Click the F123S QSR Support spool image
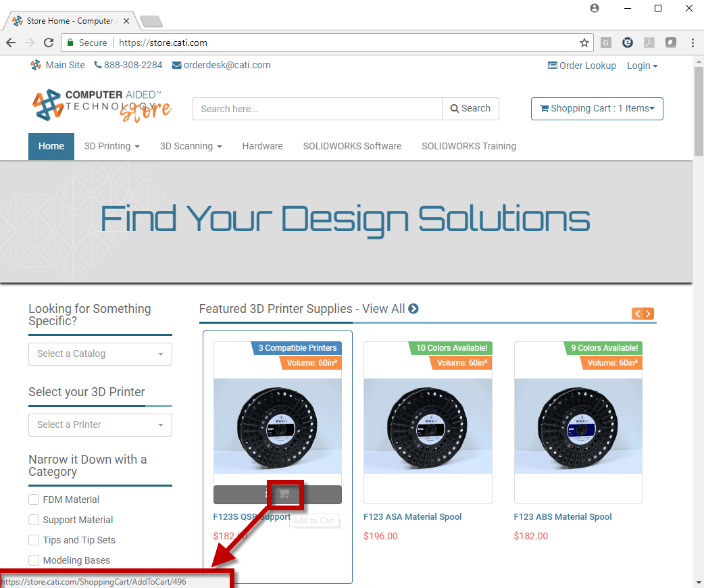 278,426
